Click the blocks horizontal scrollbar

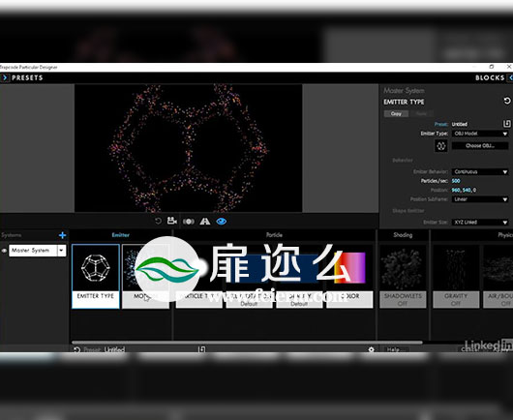point(247,343)
